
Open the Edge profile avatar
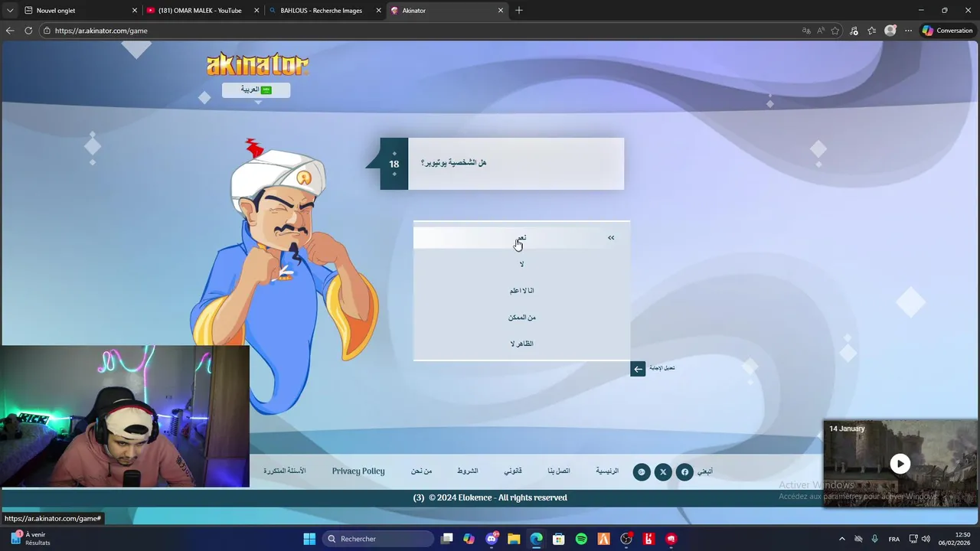(890, 31)
